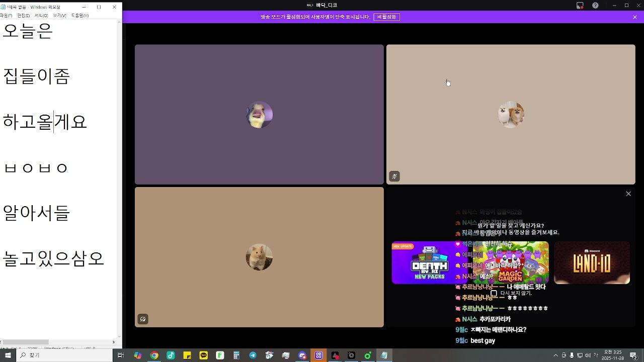Open the Notepad 파일 menu
Screen dimensions: 644x362
point(6,16)
